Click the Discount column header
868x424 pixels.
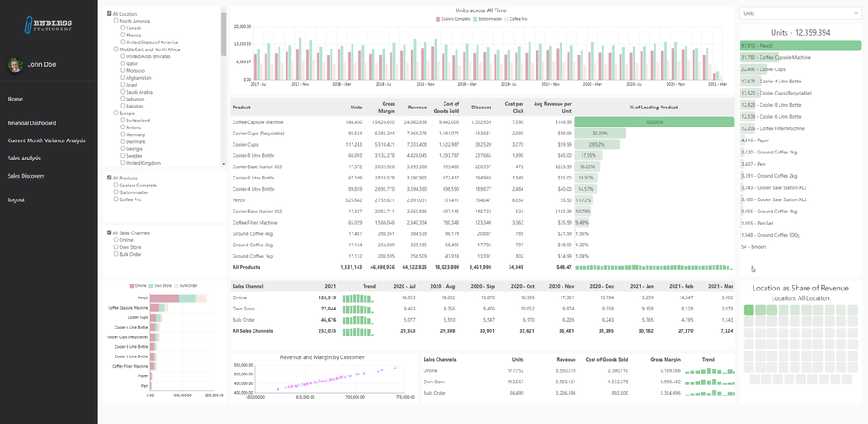point(481,108)
